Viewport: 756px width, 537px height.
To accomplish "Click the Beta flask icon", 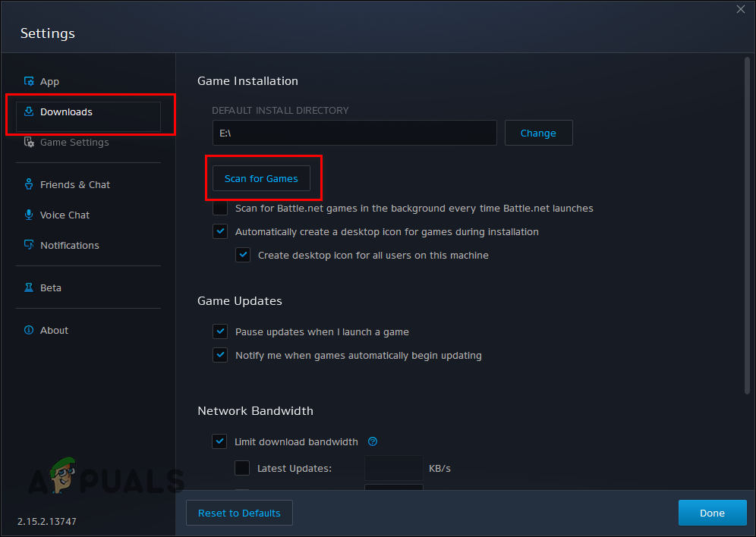I will [29, 287].
